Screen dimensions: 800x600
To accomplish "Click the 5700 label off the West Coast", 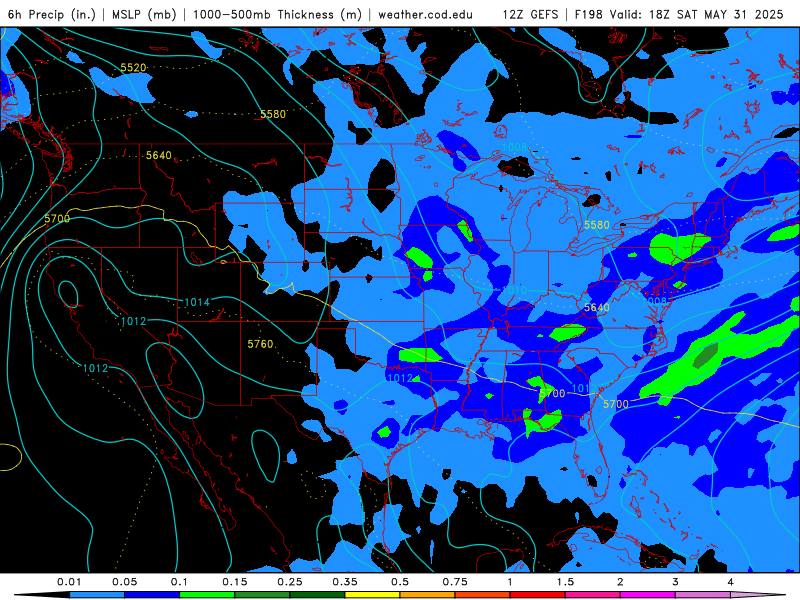I will pos(57,219).
